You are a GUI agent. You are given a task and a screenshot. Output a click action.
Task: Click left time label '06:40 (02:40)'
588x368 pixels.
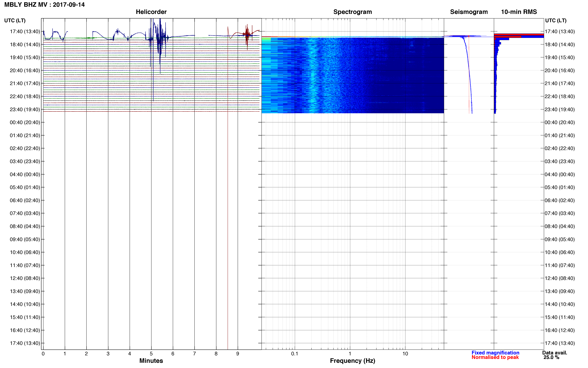[x=25, y=200]
